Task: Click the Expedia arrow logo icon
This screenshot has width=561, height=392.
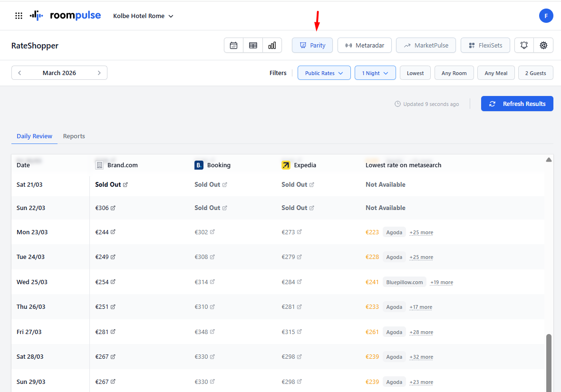Action: click(286, 165)
